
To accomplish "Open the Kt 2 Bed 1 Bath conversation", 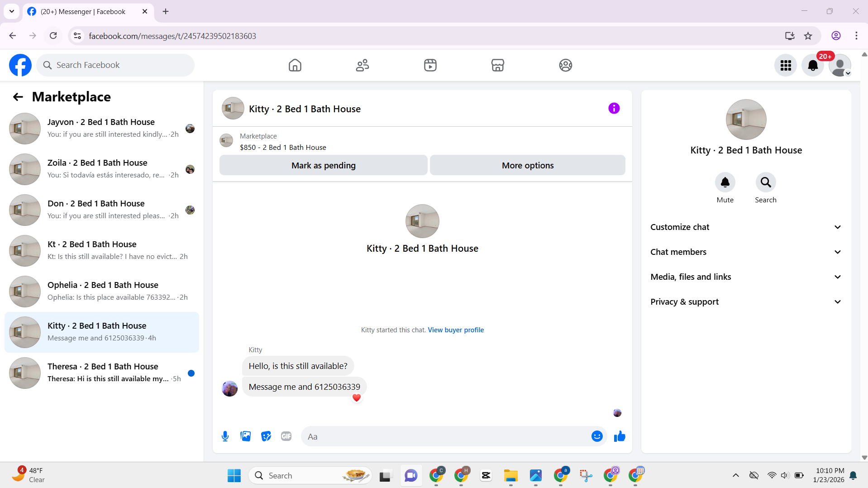I will tap(102, 251).
